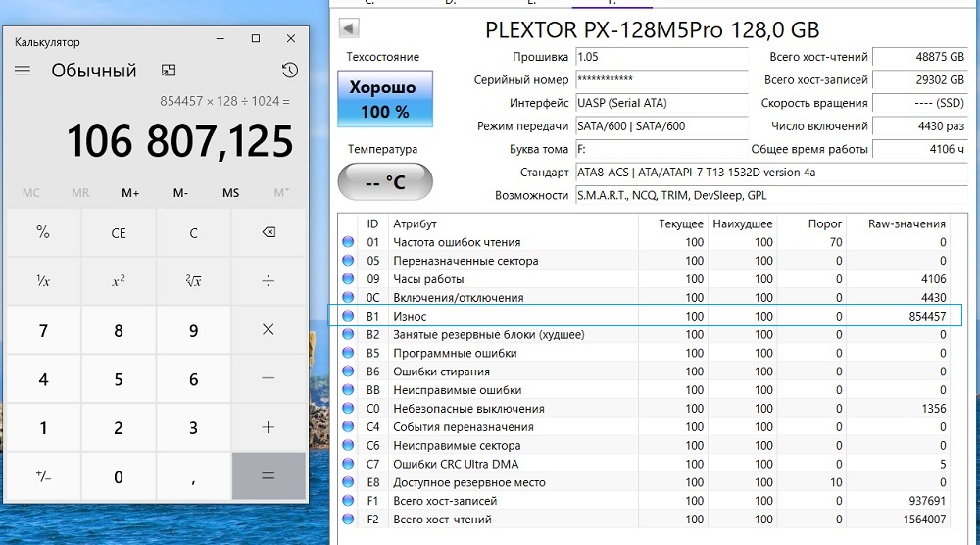Viewport: 980px width, 545px height.
Task: Click the multiply operator key
Action: [x=269, y=330]
